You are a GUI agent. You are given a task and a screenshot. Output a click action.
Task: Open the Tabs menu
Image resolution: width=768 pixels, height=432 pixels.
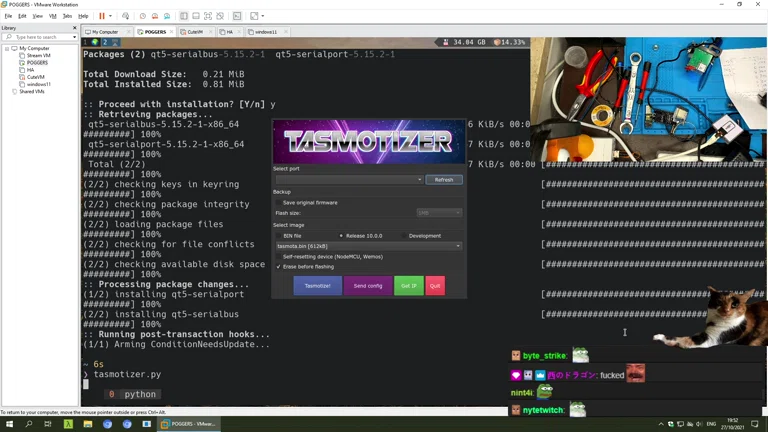[67, 16]
